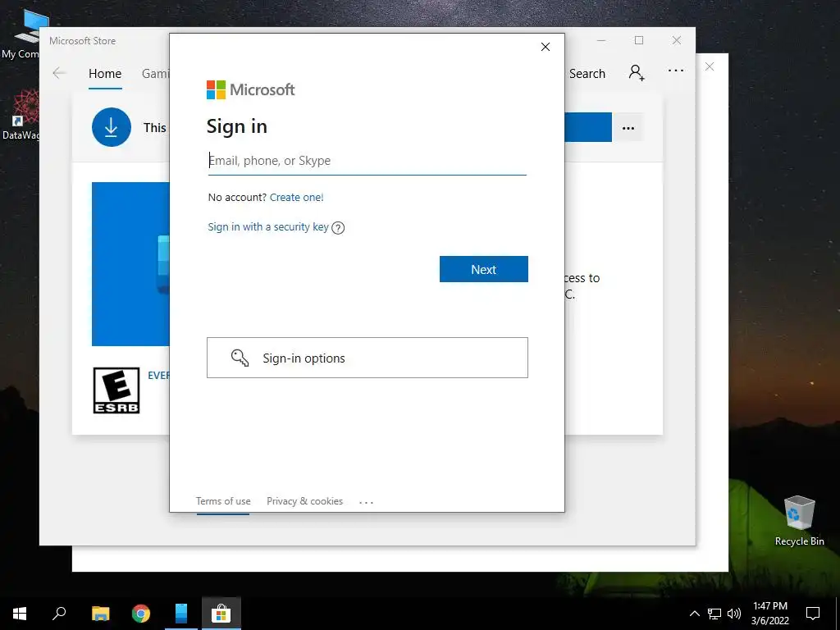Open network status tray icon

714,614
